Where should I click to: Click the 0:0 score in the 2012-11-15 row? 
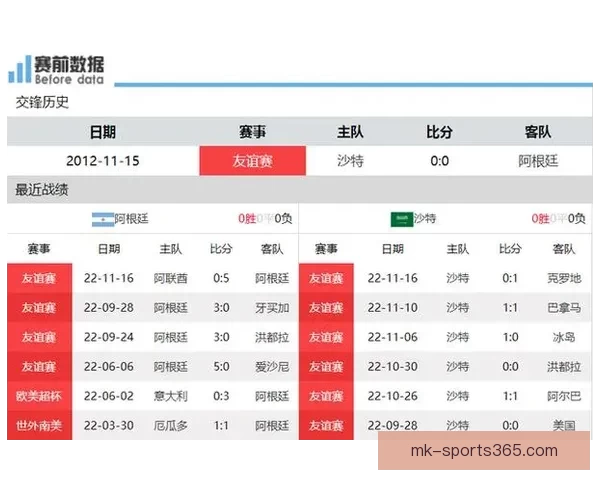point(439,161)
